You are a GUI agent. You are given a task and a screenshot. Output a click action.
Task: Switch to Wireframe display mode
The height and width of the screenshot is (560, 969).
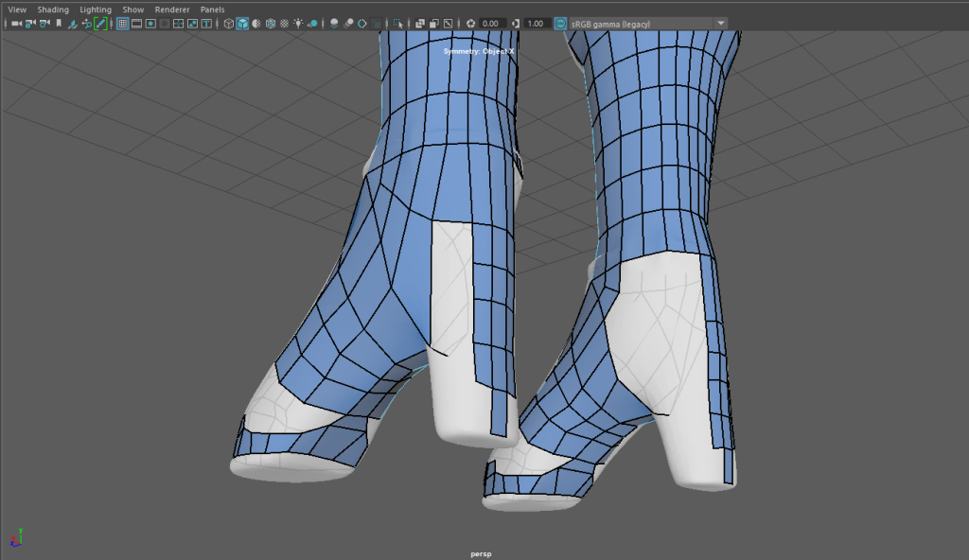pos(228,23)
